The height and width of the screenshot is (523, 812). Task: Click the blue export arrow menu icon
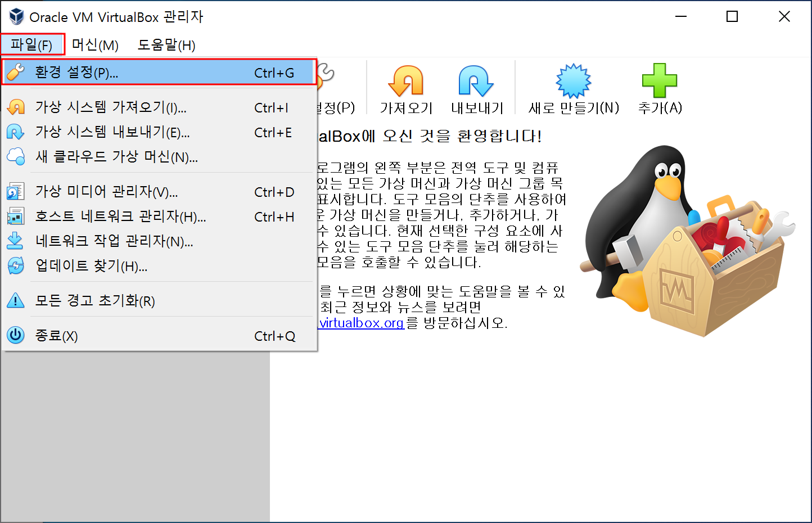[15, 132]
